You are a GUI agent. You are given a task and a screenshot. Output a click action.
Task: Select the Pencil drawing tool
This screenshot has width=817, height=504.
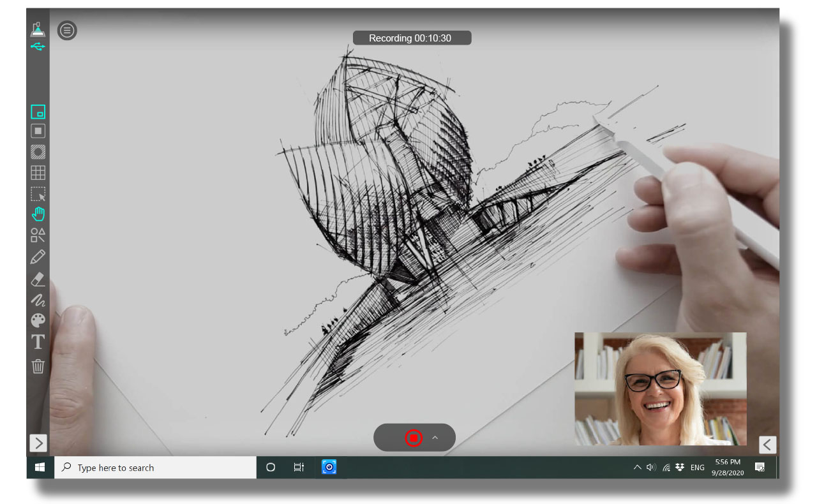pyautogui.click(x=38, y=257)
